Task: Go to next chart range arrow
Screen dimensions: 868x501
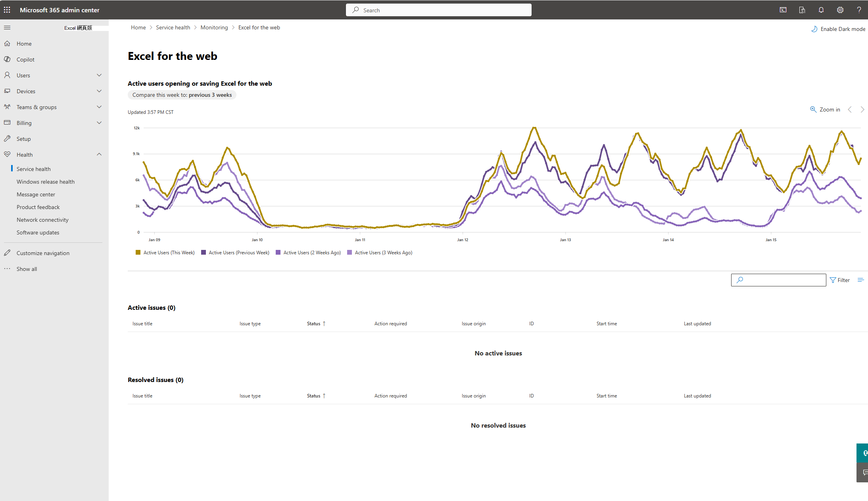Action: click(x=862, y=109)
